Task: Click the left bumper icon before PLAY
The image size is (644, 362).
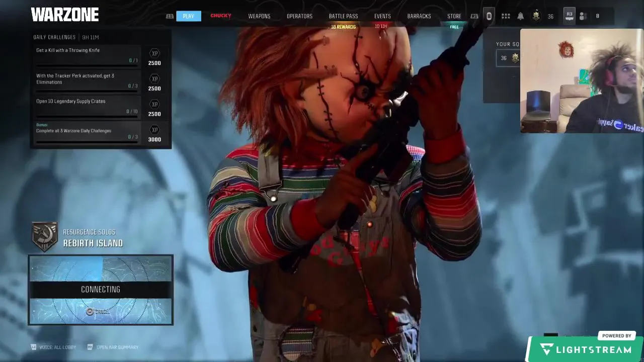Action: coord(170,16)
